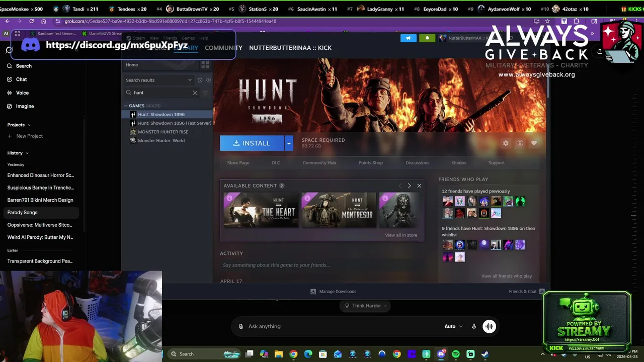644x362 pixels.
Task: Open the Points Shop tab
Action: click(x=371, y=163)
